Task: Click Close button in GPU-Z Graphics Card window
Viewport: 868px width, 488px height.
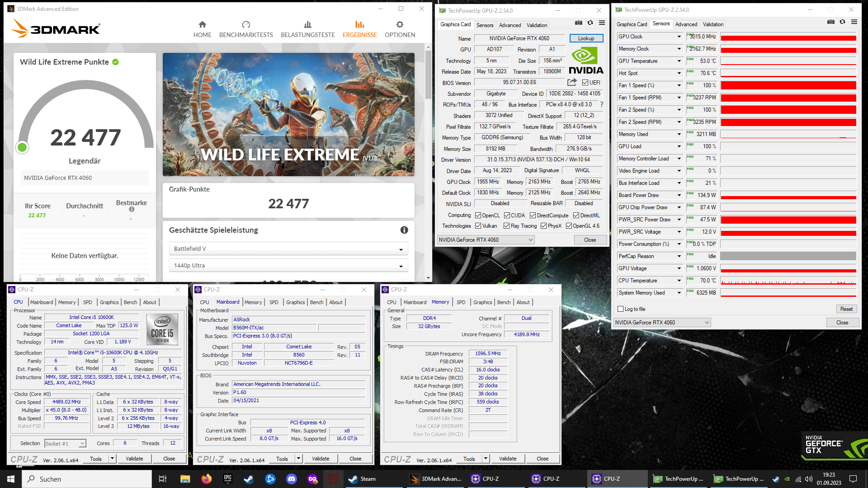Action: tap(590, 240)
